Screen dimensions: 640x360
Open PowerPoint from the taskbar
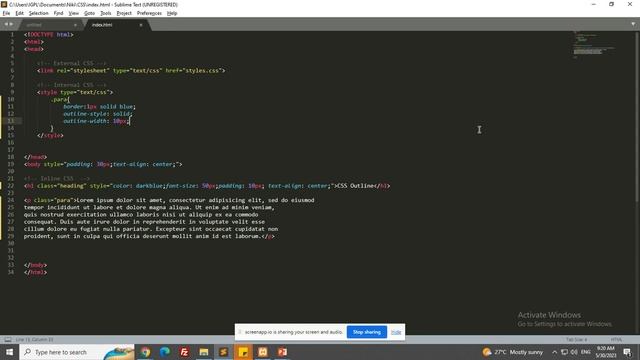[x=282, y=352]
